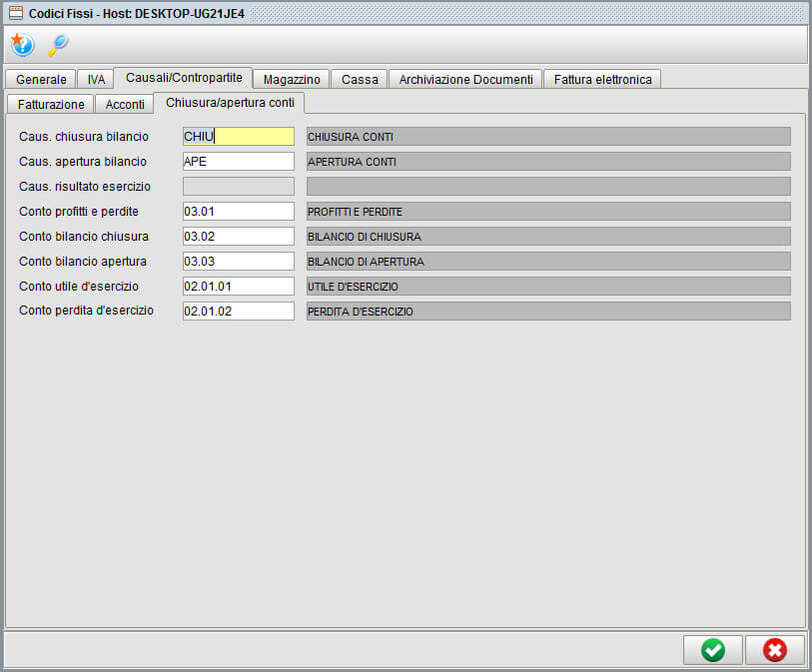The height and width of the screenshot is (672, 812).
Task: Go to the Fattura elettronica tab
Action: pos(602,79)
